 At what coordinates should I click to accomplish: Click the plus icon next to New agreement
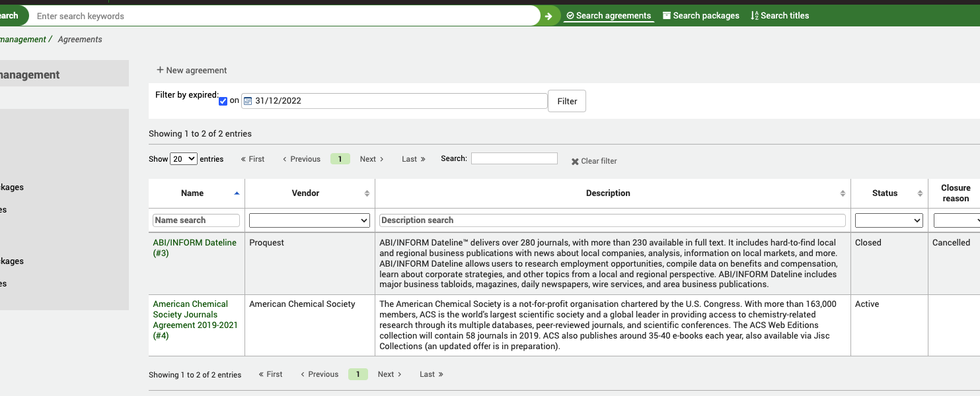(x=159, y=69)
